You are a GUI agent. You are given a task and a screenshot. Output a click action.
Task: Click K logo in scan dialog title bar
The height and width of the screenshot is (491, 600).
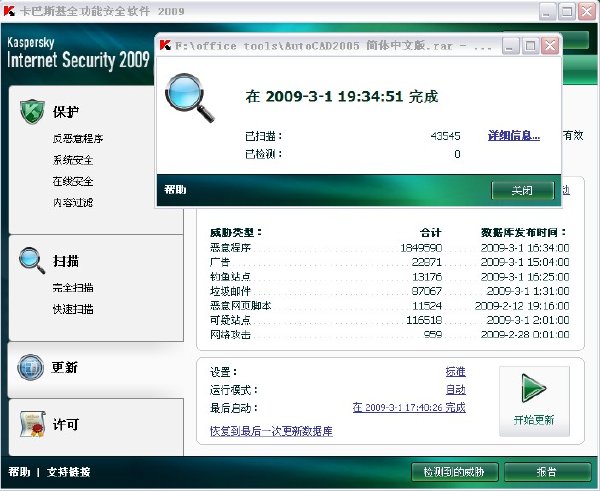[165, 46]
